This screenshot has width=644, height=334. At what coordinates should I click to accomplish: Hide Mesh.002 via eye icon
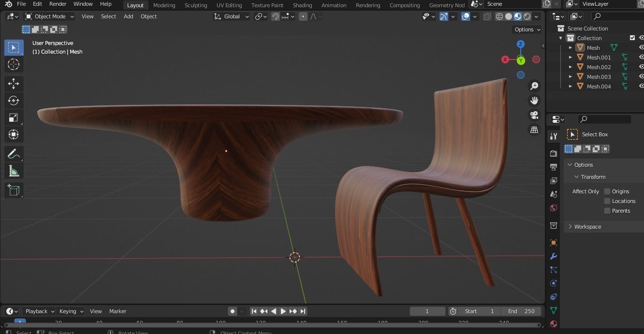click(x=641, y=67)
